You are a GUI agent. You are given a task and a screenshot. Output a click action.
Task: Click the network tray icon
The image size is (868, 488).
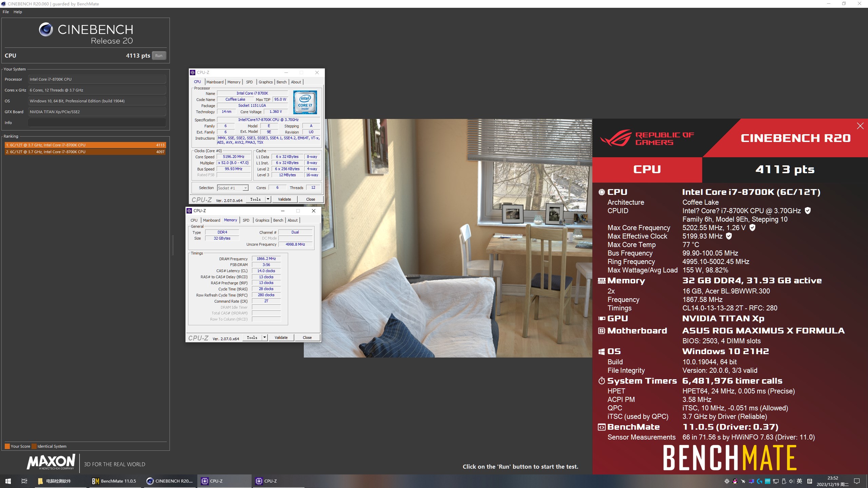775,481
